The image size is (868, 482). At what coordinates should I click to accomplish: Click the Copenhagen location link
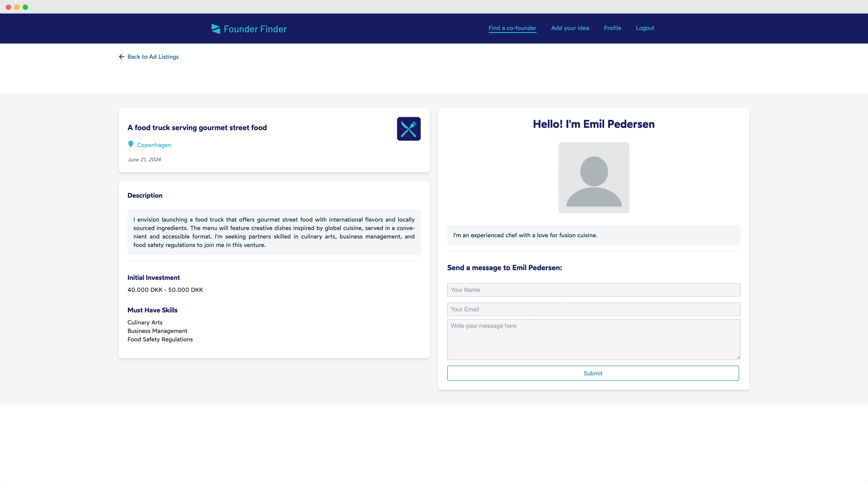click(154, 145)
